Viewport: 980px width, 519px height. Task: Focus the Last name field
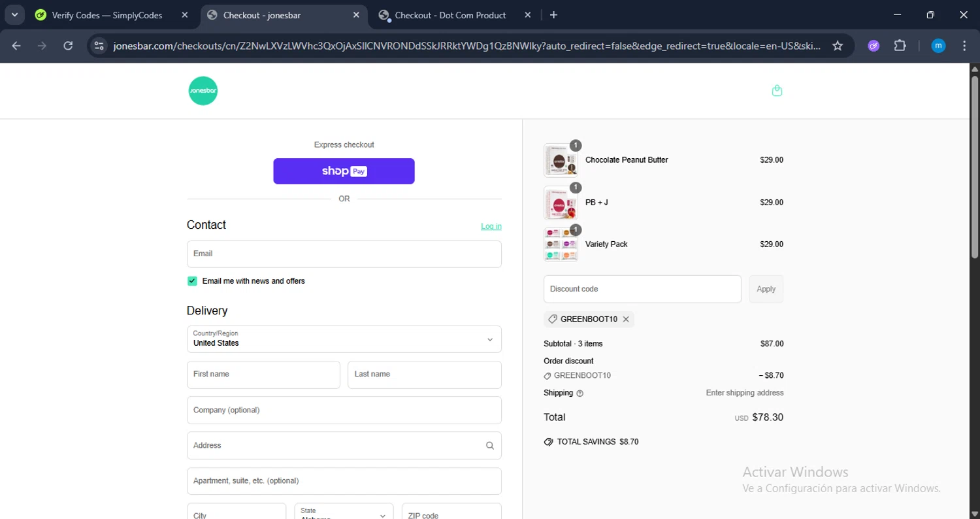pyautogui.click(x=425, y=375)
